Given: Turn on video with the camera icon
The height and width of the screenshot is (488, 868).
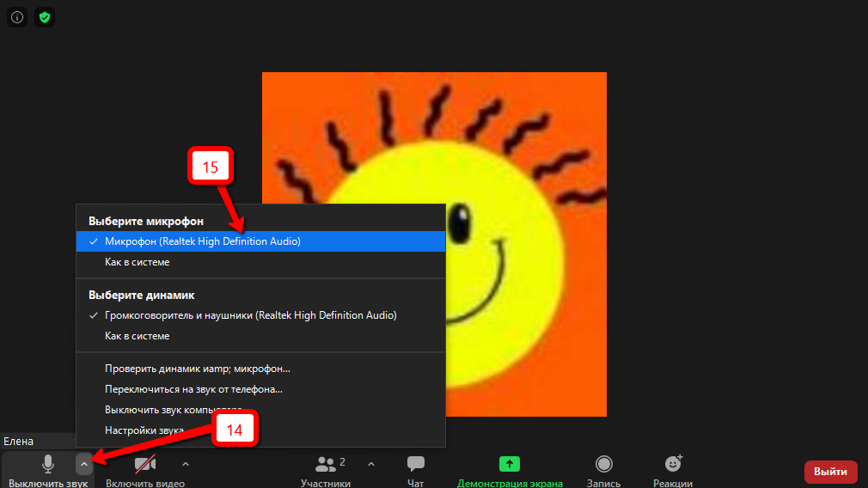Looking at the screenshot, I should pos(144,465).
